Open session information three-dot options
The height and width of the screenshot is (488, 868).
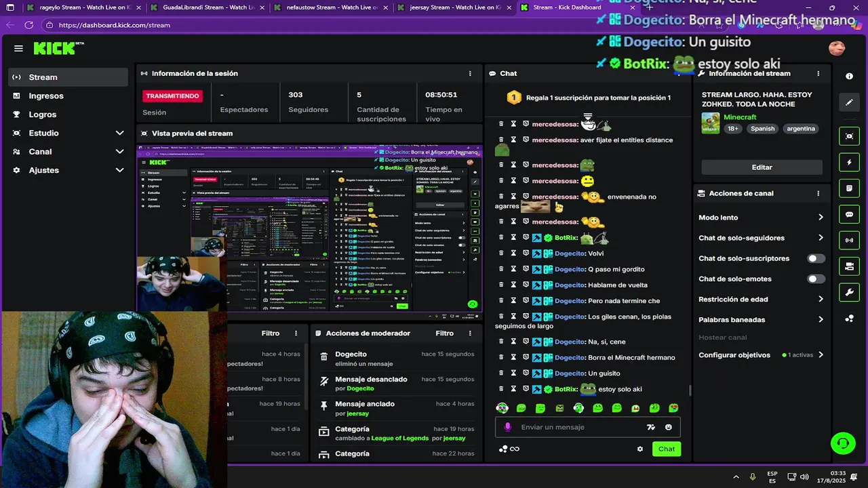pos(470,73)
